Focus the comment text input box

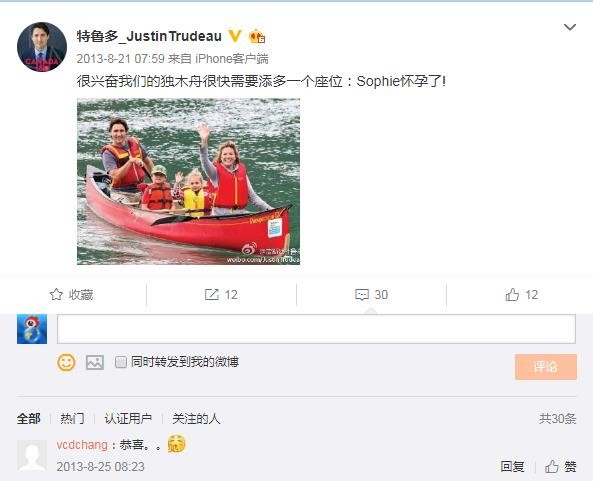pos(316,329)
